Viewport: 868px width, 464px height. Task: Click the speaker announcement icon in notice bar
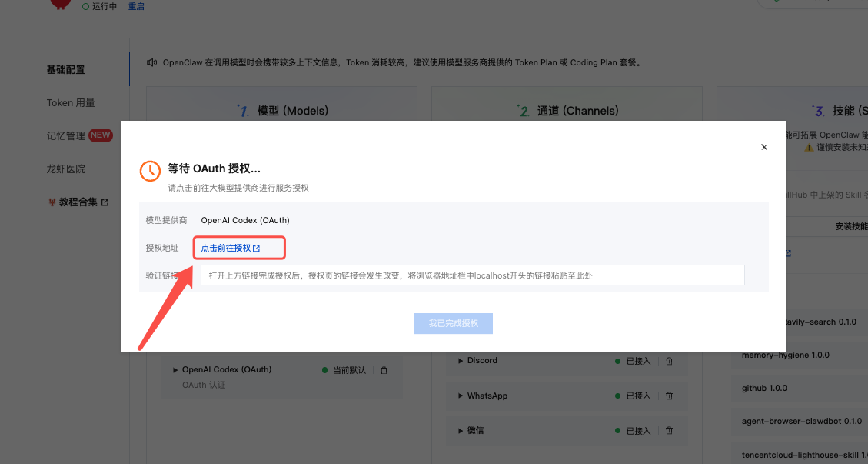tap(152, 62)
